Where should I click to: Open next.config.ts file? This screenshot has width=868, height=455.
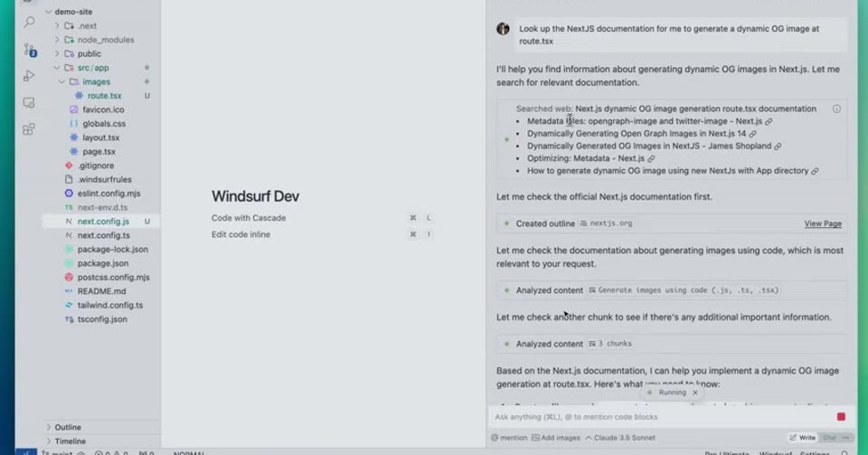pos(103,235)
